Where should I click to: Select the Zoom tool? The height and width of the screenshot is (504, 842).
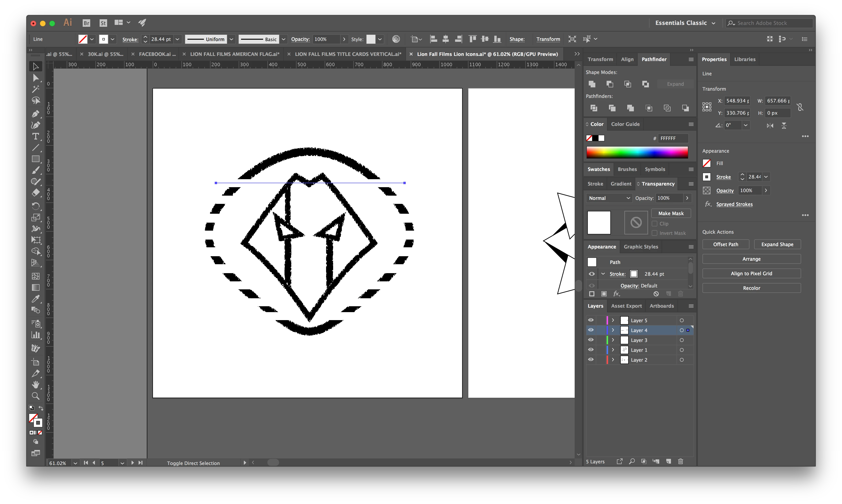[x=35, y=396]
